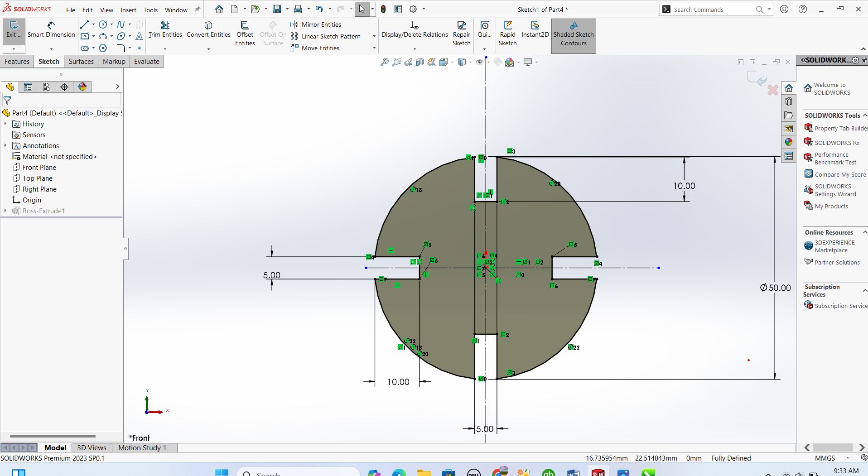Open the Insert menu
The width and height of the screenshot is (868, 476).
(128, 10)
